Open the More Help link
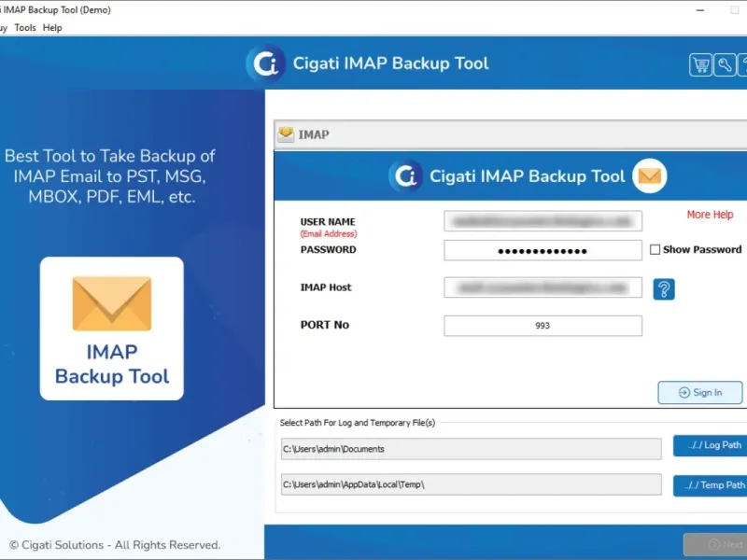The image size is (747, 560). [710, 215]
